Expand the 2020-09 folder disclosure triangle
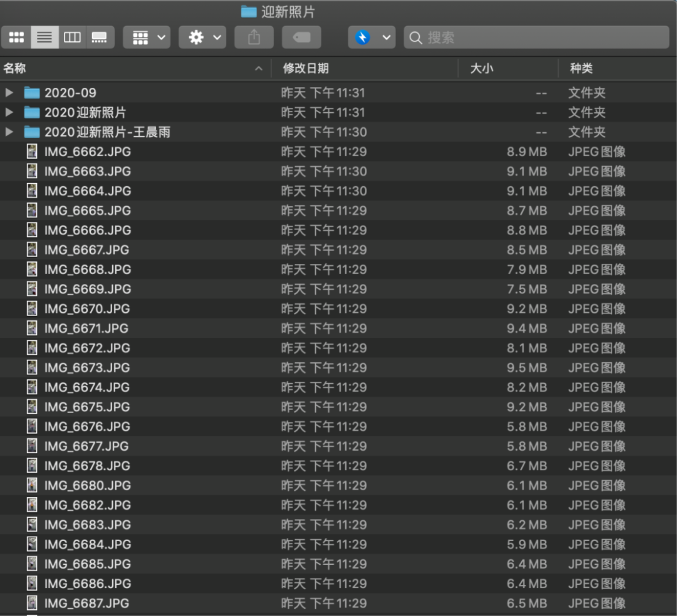 pos(9,93)
